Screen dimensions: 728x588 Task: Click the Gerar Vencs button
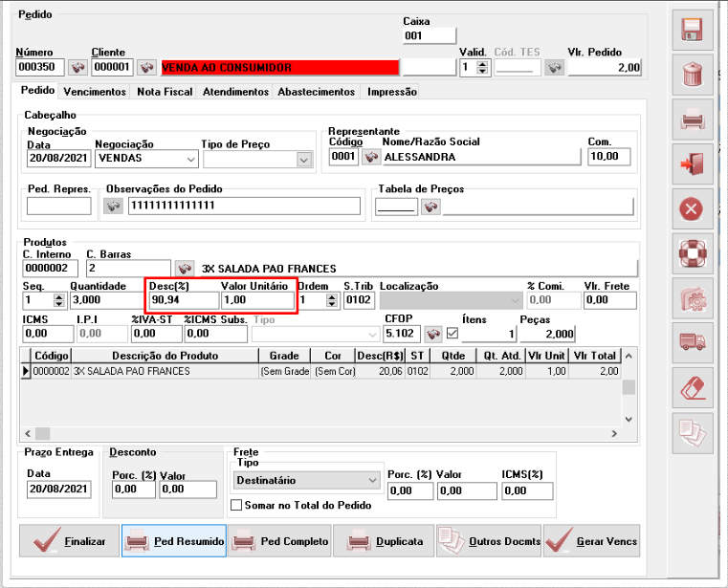(x=592, y=541)
